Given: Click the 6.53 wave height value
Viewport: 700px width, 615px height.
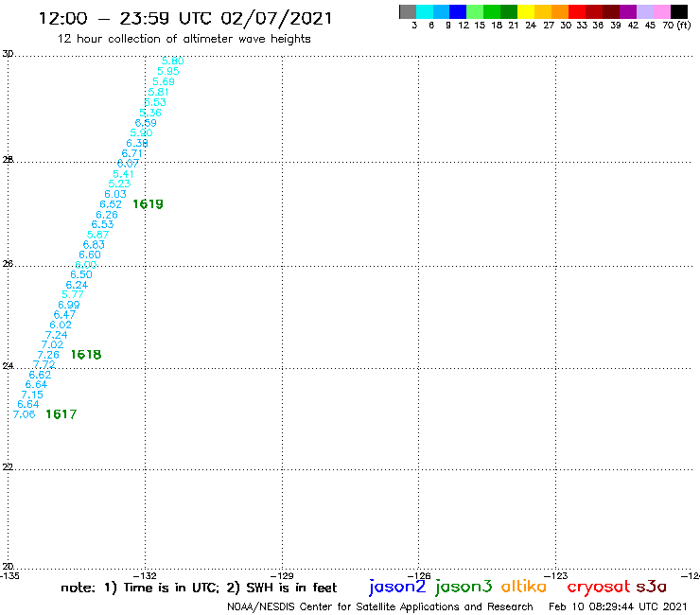Looking at the screenshot, I should [x=103, y=224].
